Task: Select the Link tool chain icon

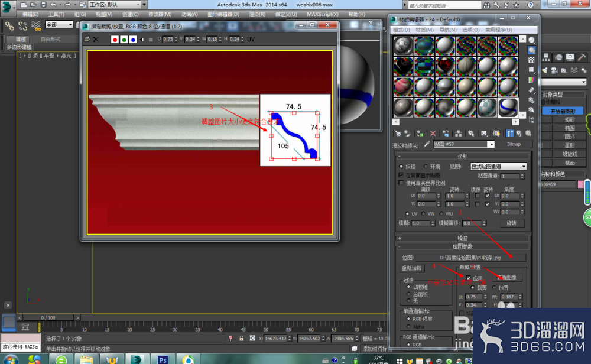Action: point(9,25)
